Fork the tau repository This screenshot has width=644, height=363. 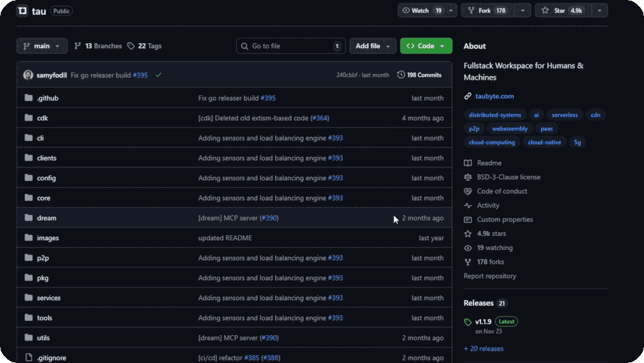pos(488,10)
